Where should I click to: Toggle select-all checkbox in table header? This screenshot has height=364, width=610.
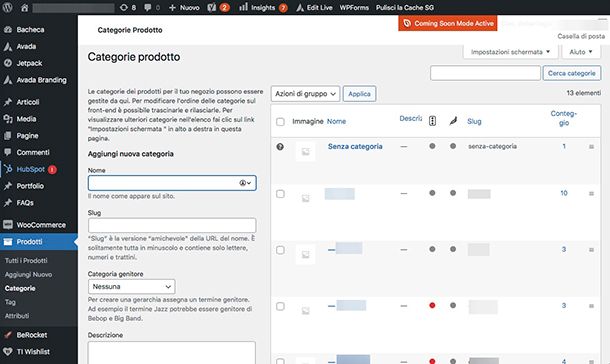pos(280,122)
